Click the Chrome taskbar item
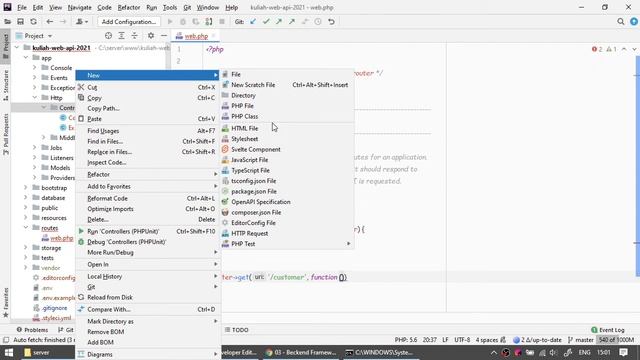Viewport: 640px width, 360px height. [300, 352]
